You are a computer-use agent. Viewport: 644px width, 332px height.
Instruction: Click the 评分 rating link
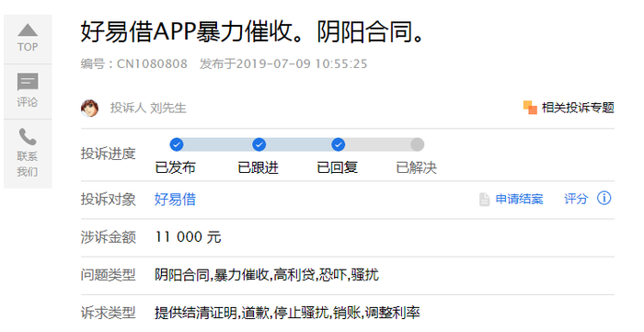click(x=576, y=199)
